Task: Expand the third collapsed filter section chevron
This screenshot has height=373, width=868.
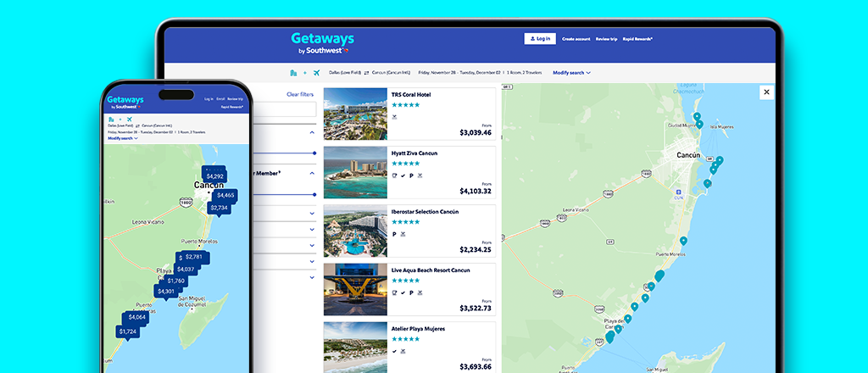Action: click(x=312, y=245)
